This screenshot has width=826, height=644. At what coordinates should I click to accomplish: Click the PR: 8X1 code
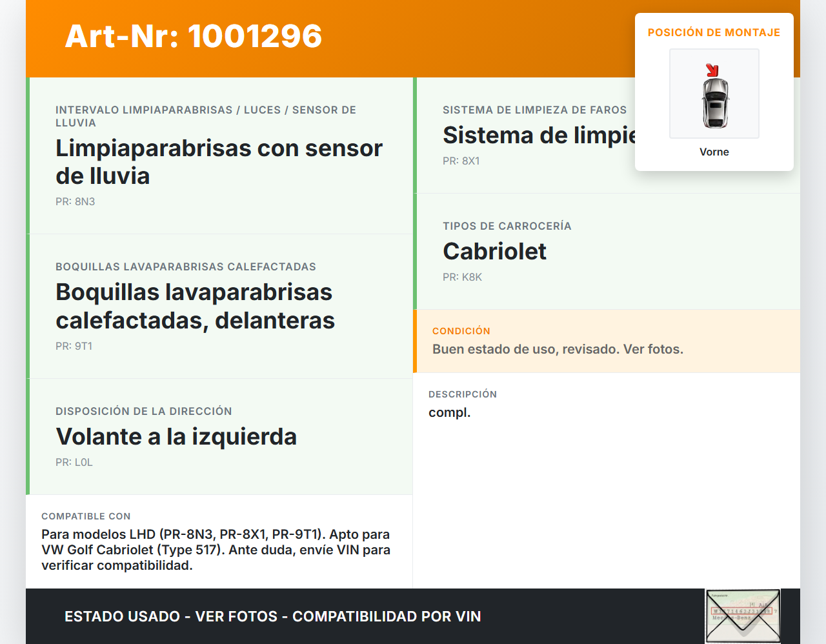click(x=461, y=161)
